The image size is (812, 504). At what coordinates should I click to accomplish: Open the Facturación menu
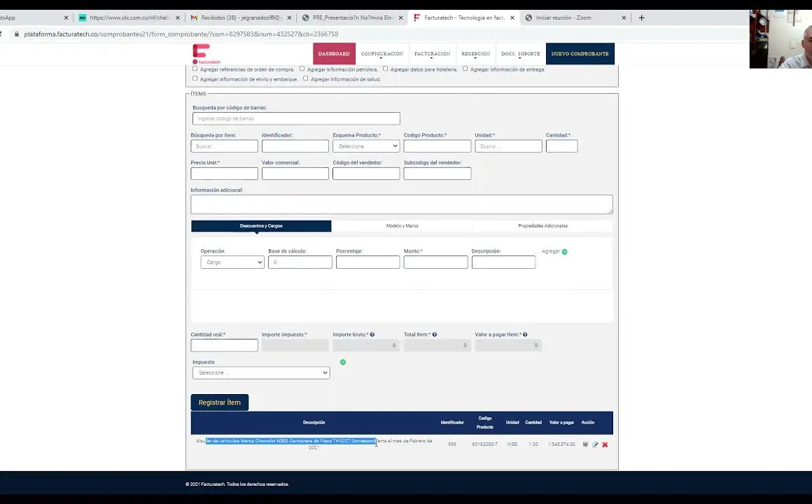[x=432, y=54]
